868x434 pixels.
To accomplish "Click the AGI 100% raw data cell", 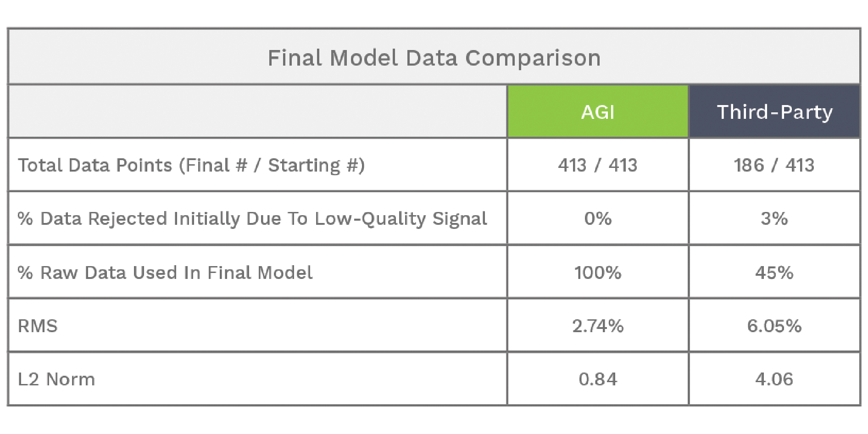I will click(x=598, y=273).
